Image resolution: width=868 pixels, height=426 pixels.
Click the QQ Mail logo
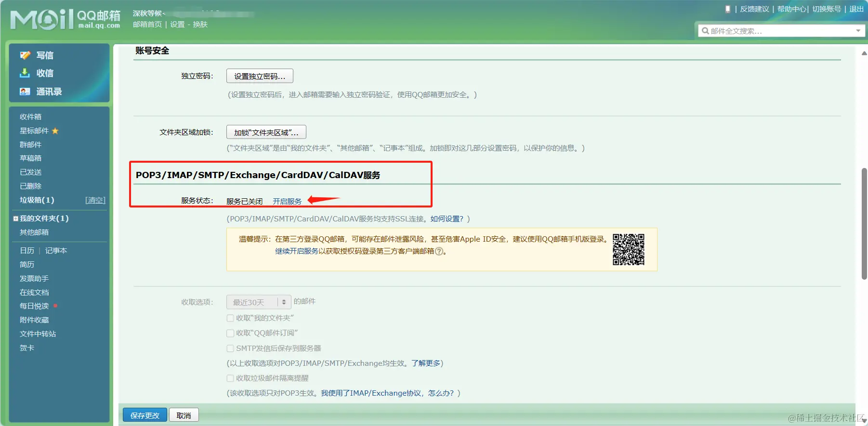66,19
